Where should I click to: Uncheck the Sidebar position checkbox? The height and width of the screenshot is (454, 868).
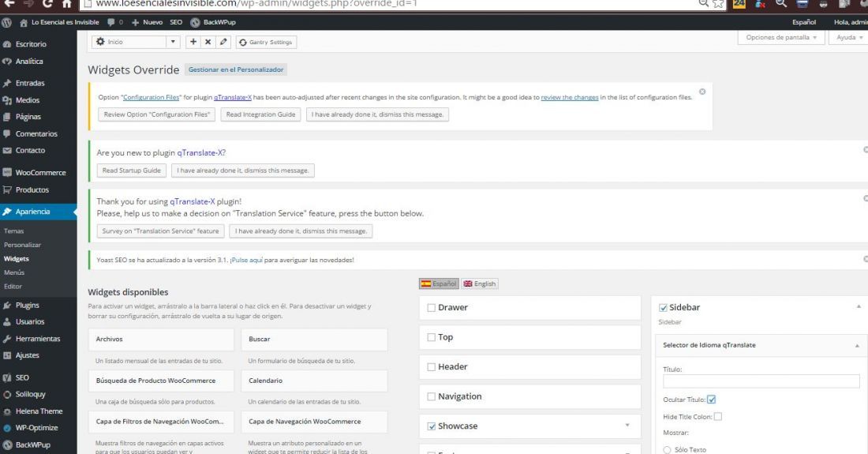[x=663, y=308]
